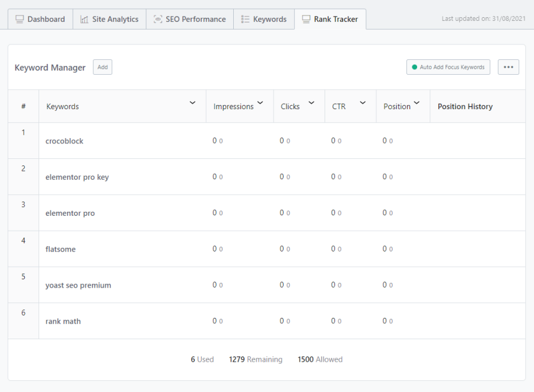Expand the Keywords column sort dropdown
534x392 pixels.
point(192,103)
